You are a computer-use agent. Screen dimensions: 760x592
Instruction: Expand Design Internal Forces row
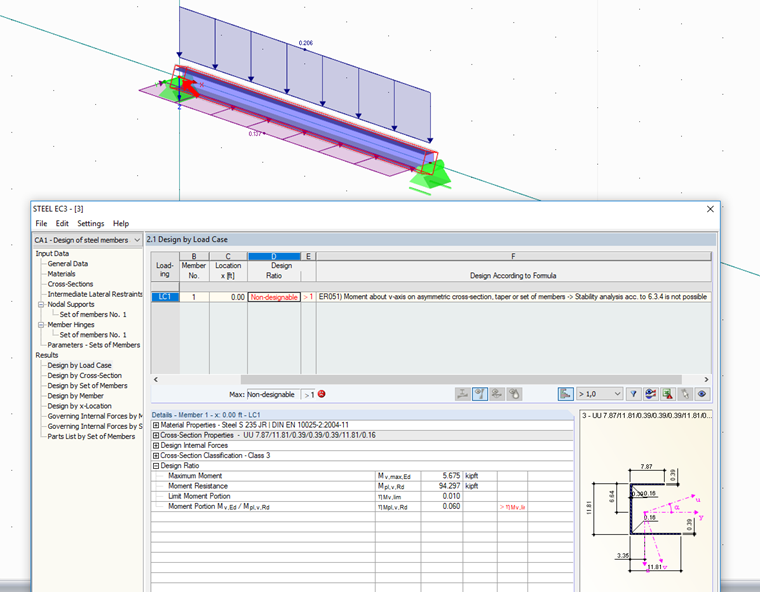click(x=156, y=445)
